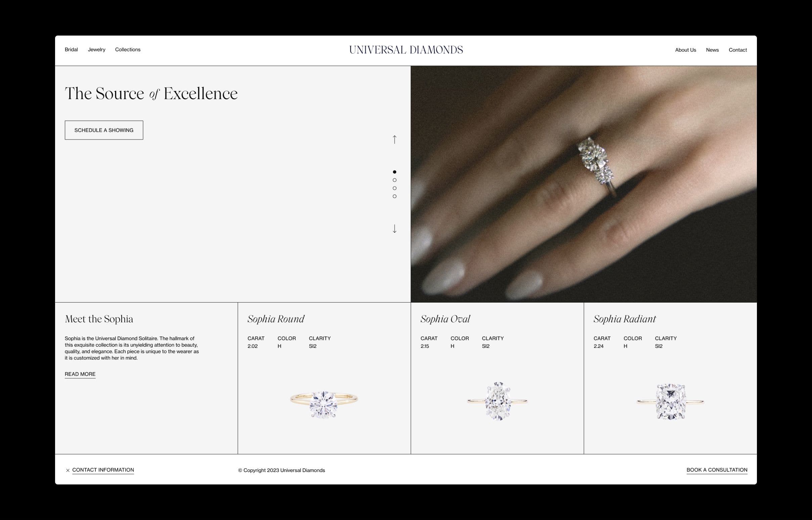Click the UNIVERSAL DIAMONDS logo
This screenshot has width=812, height=520.
(405, 50)
